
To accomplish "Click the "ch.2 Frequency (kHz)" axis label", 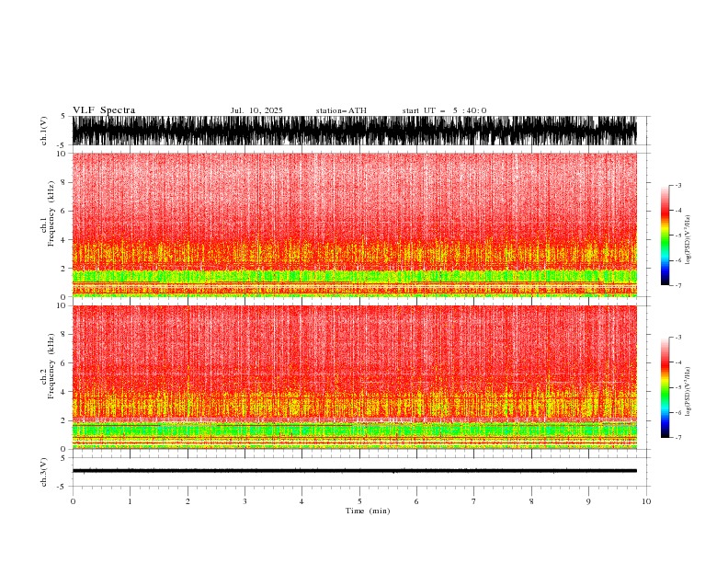I will (48, 366).
